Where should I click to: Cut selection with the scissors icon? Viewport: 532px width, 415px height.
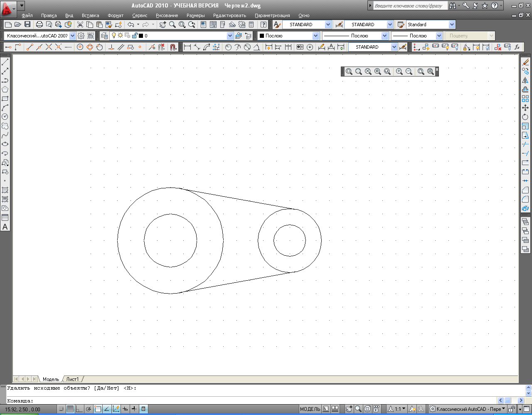click(80, 25)
